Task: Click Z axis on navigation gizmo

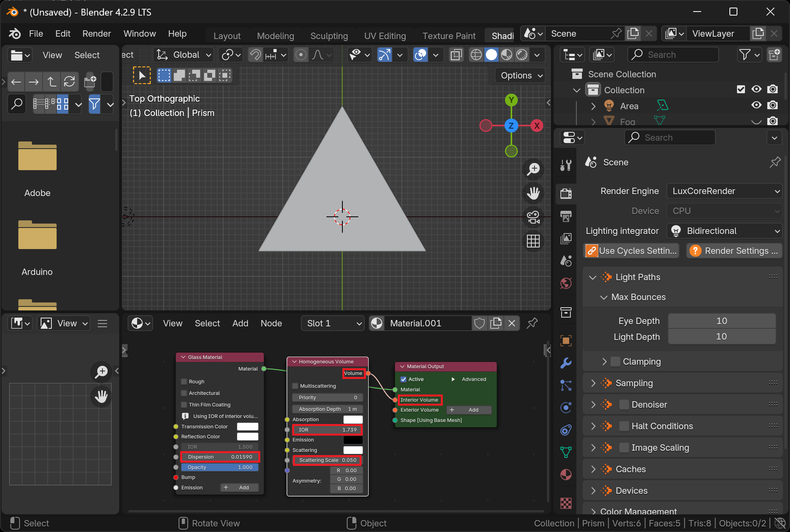Action: (x=511, y=126)
